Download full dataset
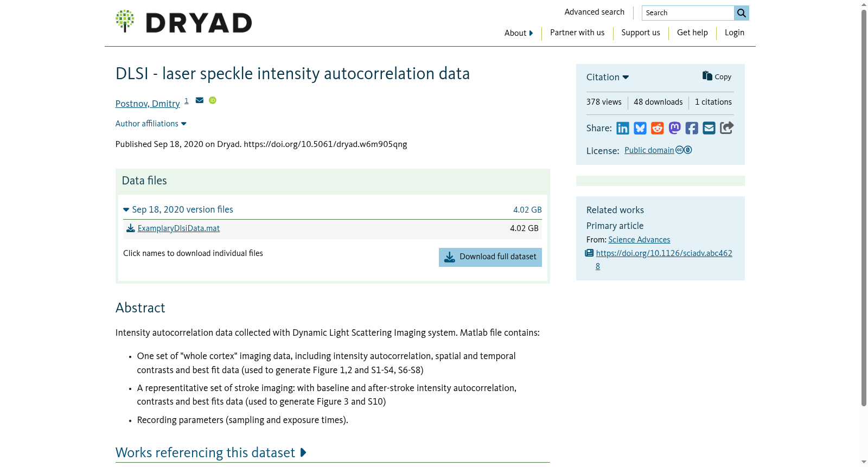Viewport: 868px width, 467px height. (x=490, y=257)
